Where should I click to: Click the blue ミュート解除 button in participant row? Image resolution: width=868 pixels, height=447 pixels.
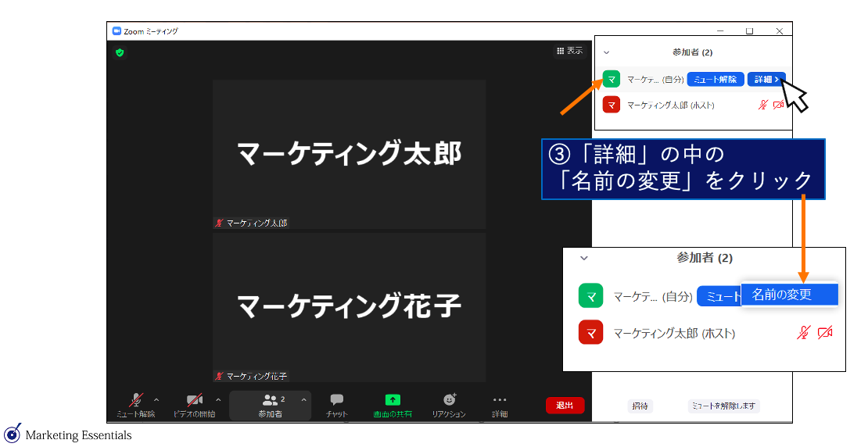point(716,80)
